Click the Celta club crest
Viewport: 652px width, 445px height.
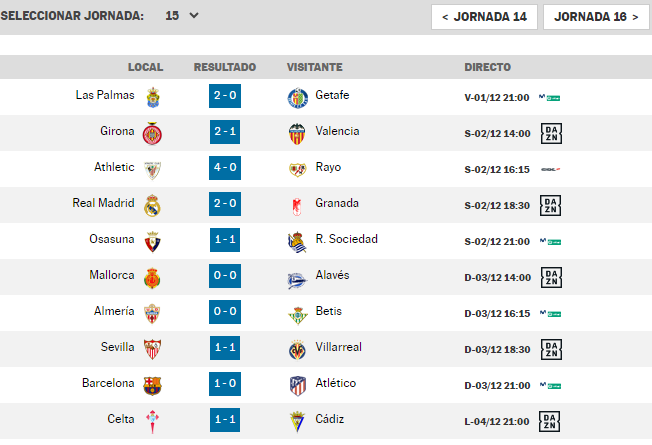coord(153,421)
